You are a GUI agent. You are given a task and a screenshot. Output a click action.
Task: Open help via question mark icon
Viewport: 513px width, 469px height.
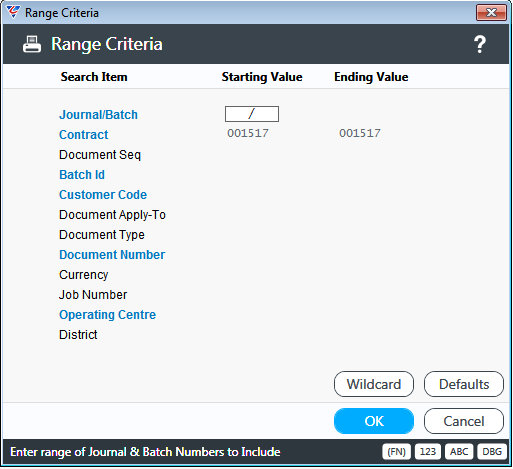(x=480, y=44)
